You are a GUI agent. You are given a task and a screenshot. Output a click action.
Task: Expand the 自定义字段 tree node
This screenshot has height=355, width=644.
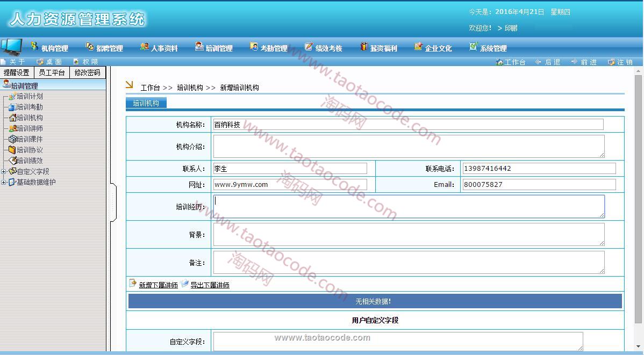coord(4,171)
